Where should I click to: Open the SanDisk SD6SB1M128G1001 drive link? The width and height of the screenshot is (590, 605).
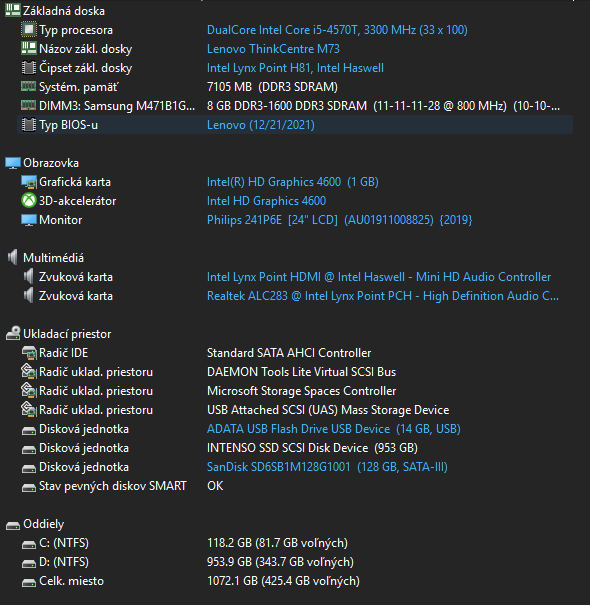(327, 467)
